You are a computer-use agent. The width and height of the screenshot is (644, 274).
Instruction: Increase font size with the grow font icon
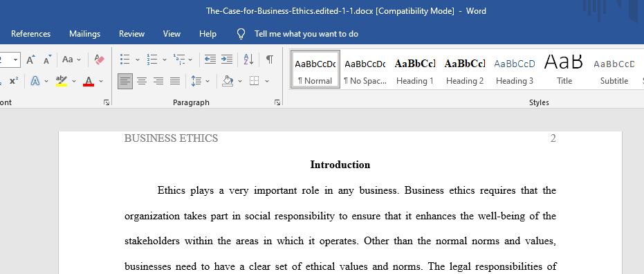31,60
